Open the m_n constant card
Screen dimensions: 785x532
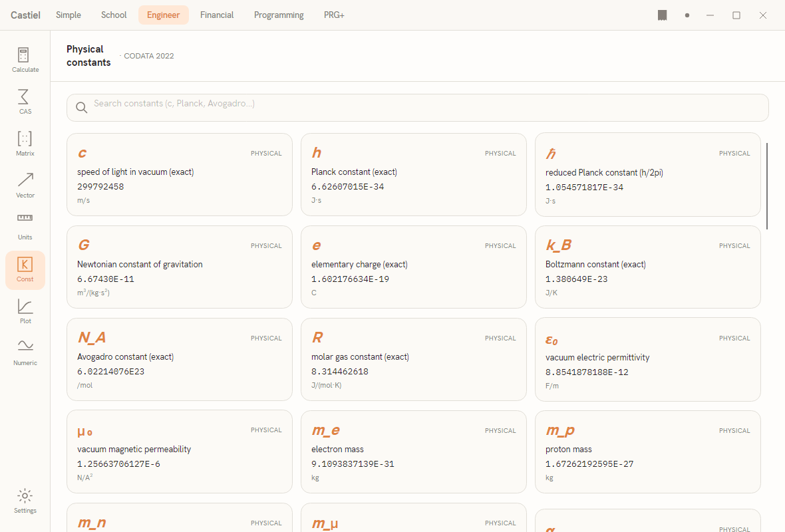179,518
